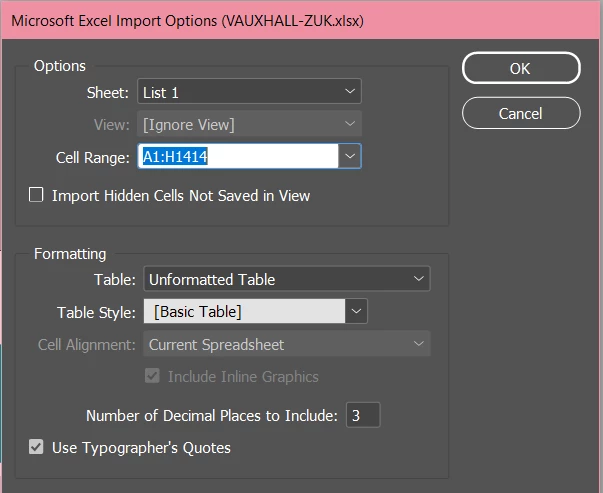Screen dimensions: 603x493
Task: Click the disabled View dropdown
Action: pyautogui.click(x=249, y=124)
